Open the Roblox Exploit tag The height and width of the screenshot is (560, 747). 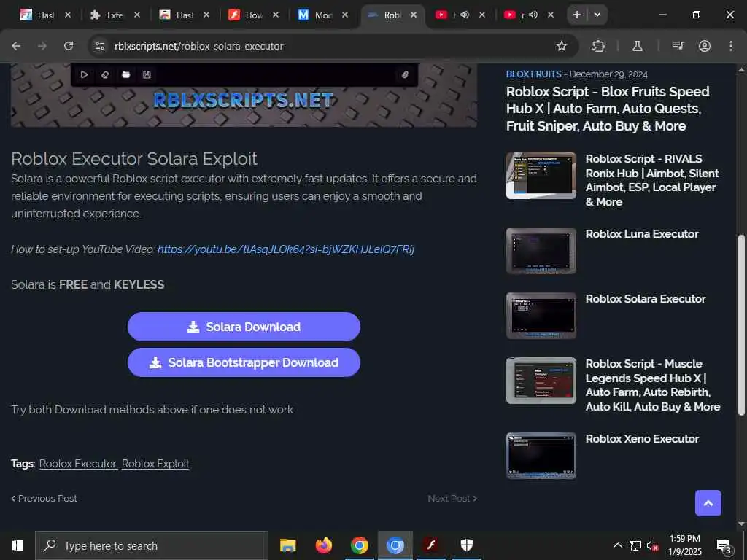click(155, 464)
